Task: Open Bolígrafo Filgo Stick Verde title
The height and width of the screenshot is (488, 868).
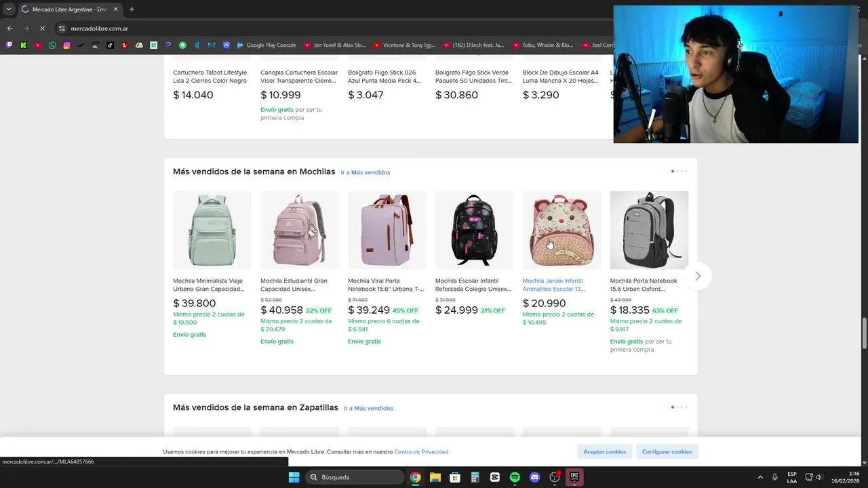Action: (474, 77)
